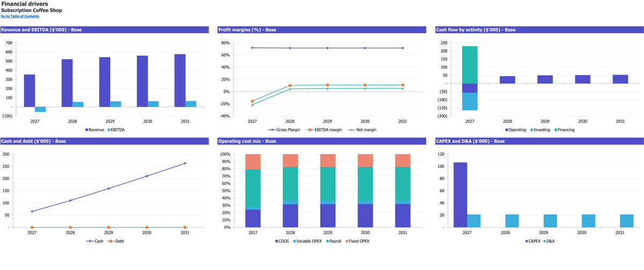This screenshot has height=270, width=644.
Task: Select the 2031 Payroll segment in cost mix
Action: 403,184
